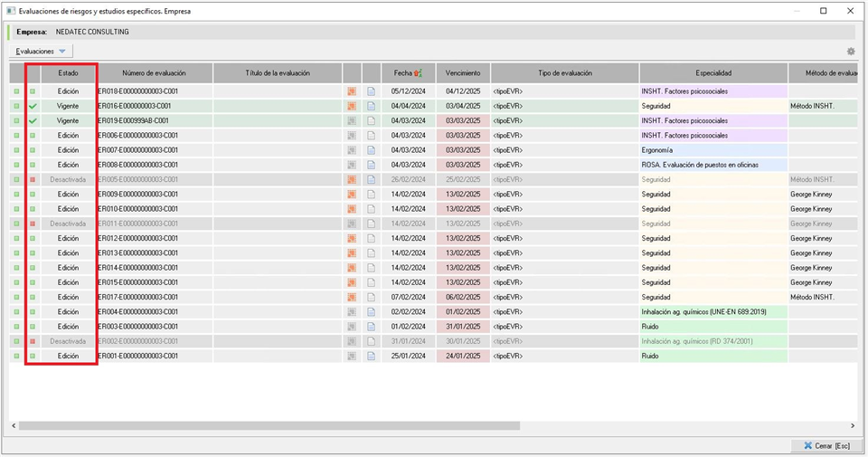Image resolution: width=868 pixels, height=457 pixels.
Task: Toggle the first-column green square for ER003
Action: [16, 327]
